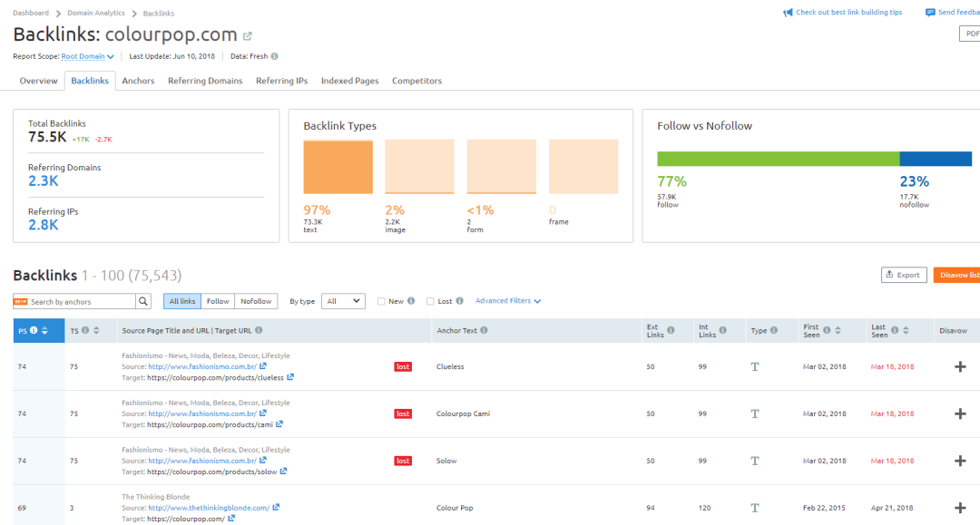Image resolution: width=980 pixels, height=525 pixels.
Task: Open external link icon beside colourpop.com title
Action: [248, 36]
